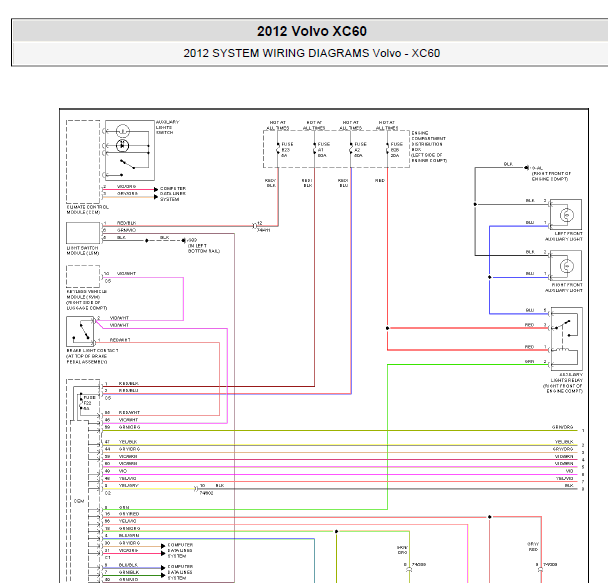Click the Light Switch Module box

click(83, 233)
